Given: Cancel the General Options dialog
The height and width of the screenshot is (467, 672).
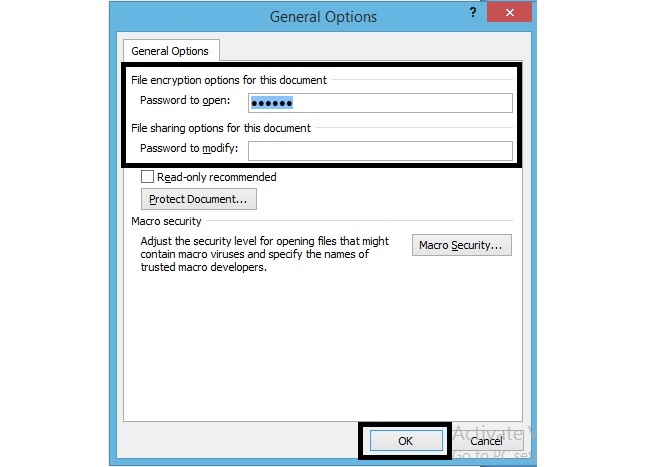Looking at the screenshot, I should (485, 441).
